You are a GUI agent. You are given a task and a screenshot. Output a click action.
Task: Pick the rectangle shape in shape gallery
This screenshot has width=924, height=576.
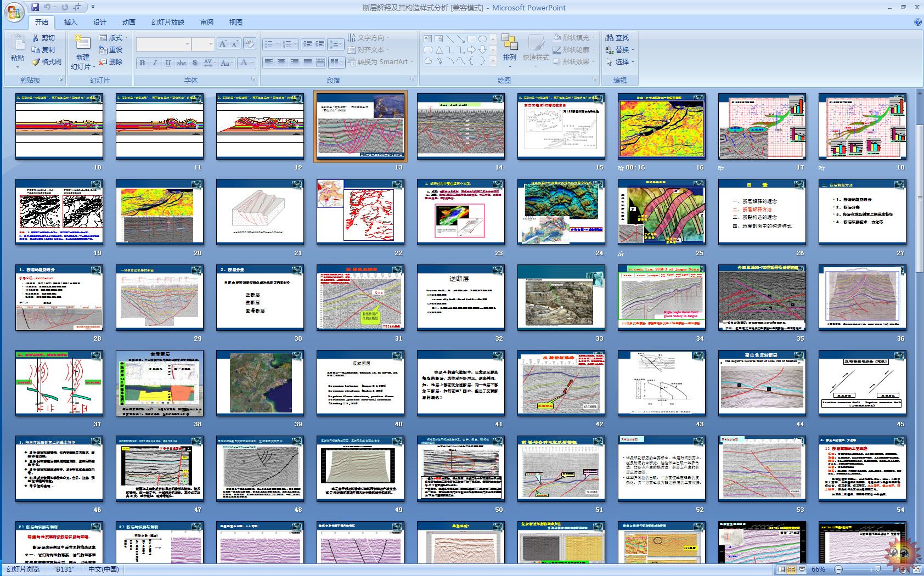[x=471, y=39]
